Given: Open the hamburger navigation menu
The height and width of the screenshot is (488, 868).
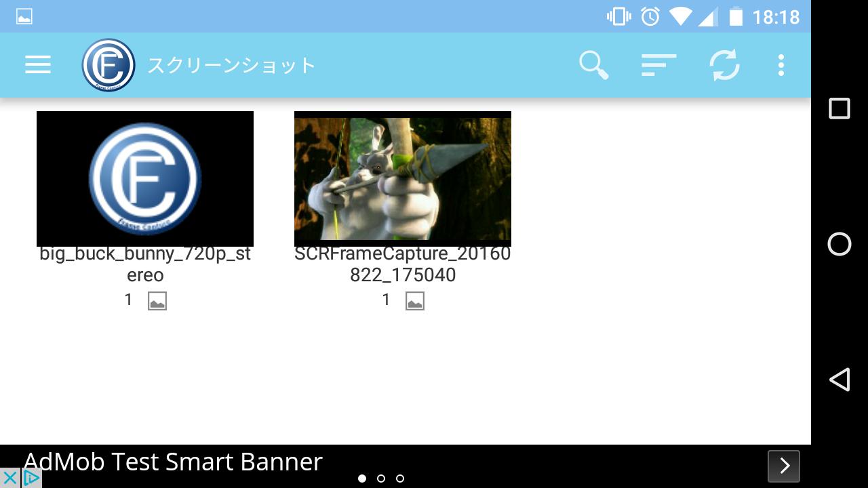Looking at the screenshot, I should [38, 65].
